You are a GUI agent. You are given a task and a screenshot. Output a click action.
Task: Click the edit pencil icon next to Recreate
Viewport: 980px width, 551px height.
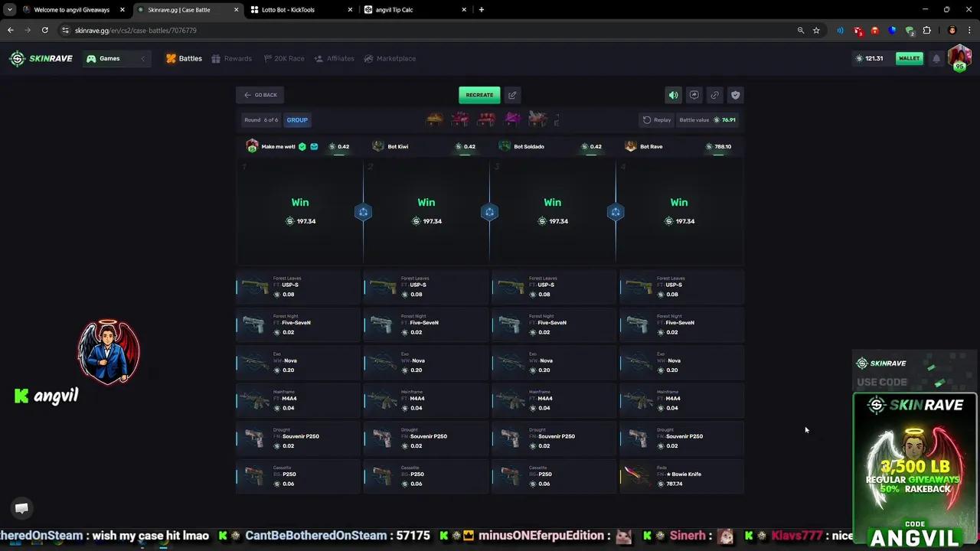[512, 95]
